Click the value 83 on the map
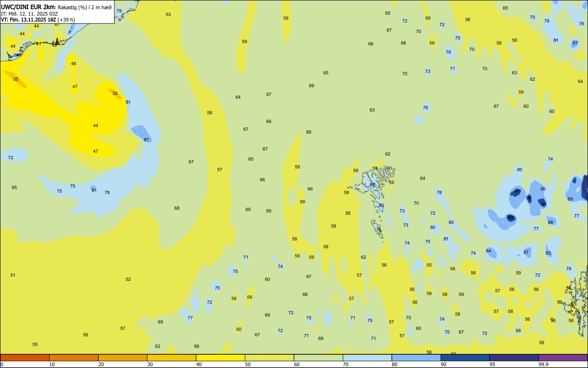This screenshot has height=368, width=588. [548, 253]
